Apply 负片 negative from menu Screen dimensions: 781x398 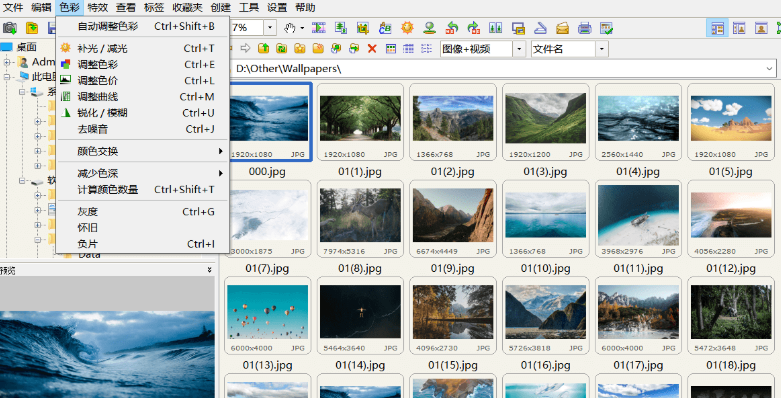click(x=143, y=244)
